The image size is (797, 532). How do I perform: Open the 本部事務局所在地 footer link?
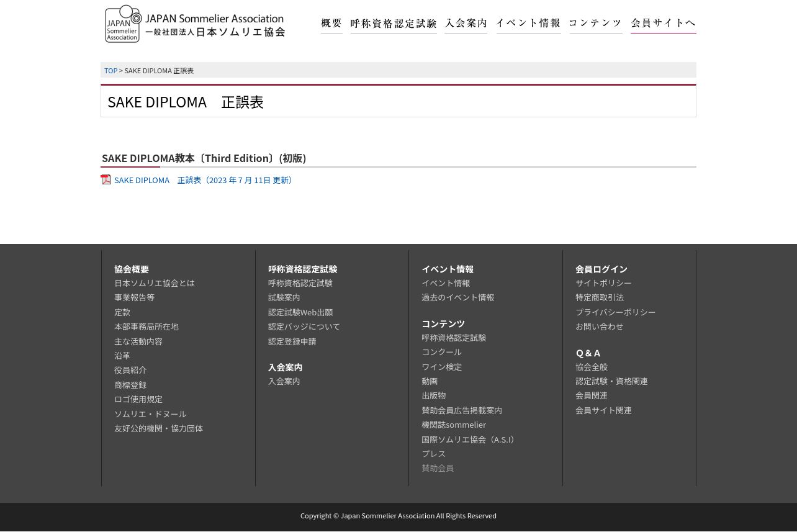[146, 327]
